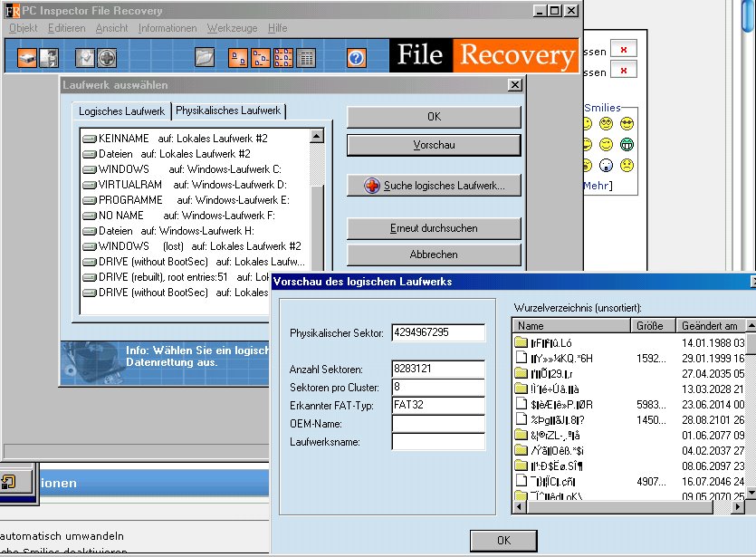Open the Hilfe menu
The image size is (756, 557).
[x=277, y=28]
